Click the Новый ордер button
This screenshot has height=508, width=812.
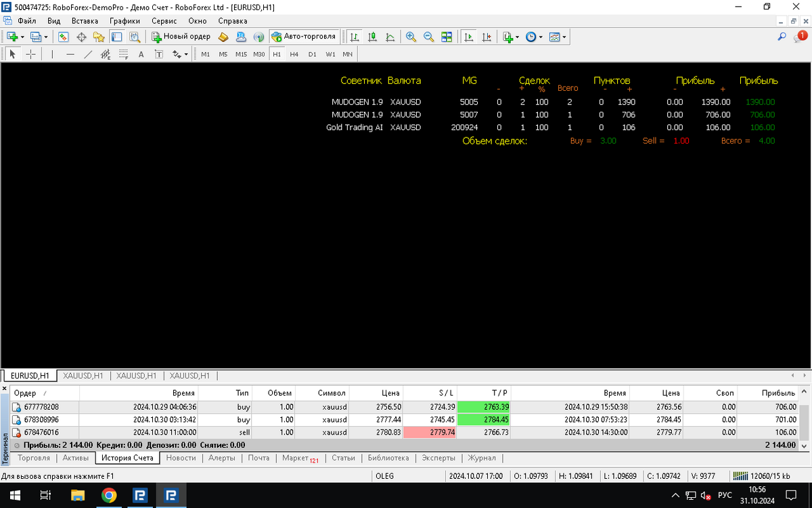pyautogui.click(x=181, y=37)
